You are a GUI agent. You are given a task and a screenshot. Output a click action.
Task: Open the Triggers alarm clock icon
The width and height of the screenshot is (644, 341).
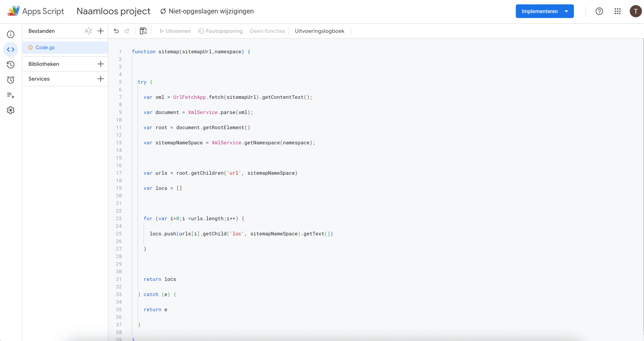(x=11, y=80)
